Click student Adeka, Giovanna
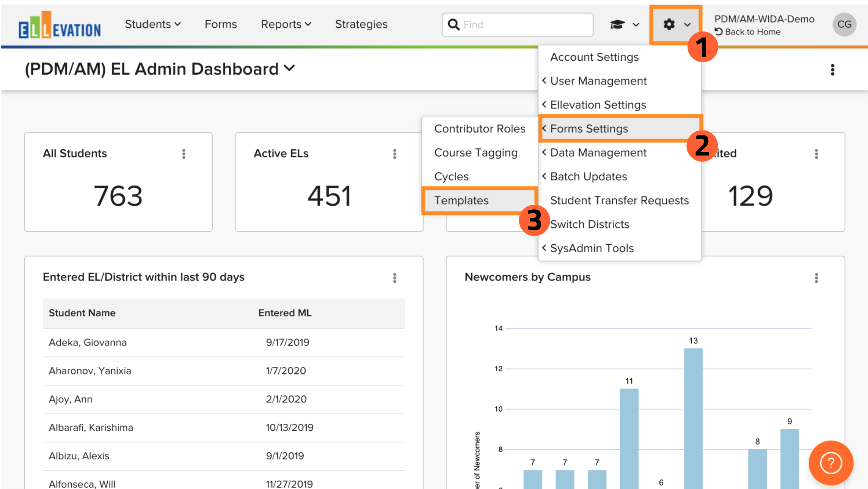The width and height of the screenshot is (868, 489). 88,342
